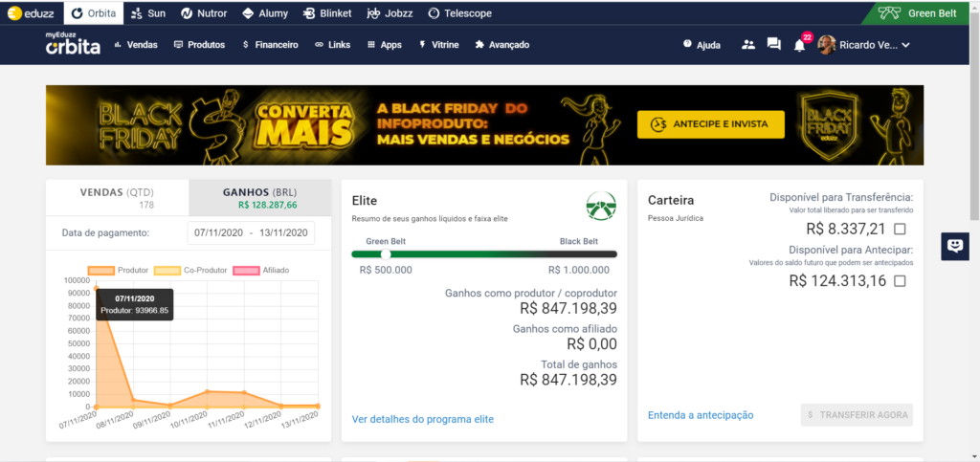Click Ricardo's profile avatar
The image size is (980, 462).
tap(827, 44)
